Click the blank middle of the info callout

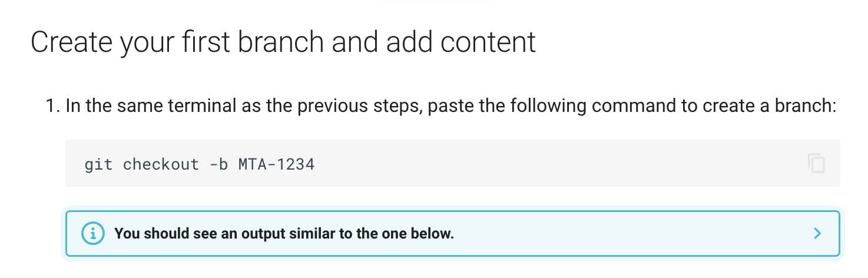click(x=618, y=233)
